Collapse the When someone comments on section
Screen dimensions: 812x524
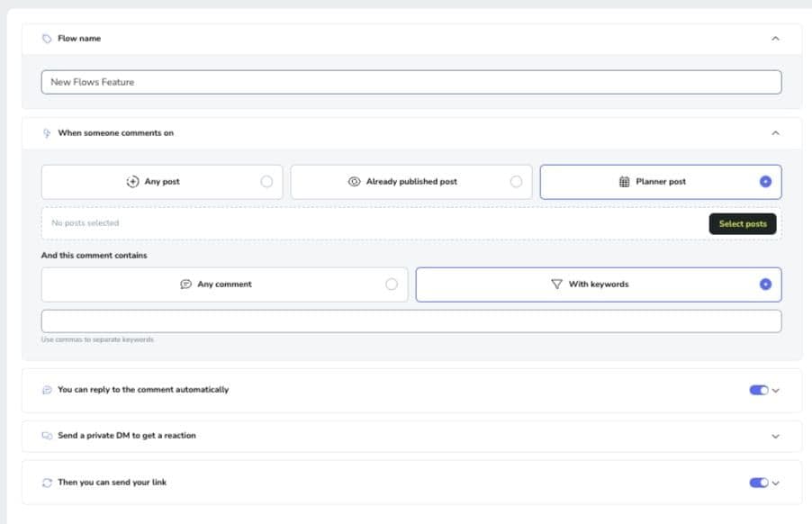tap(775, 133)
